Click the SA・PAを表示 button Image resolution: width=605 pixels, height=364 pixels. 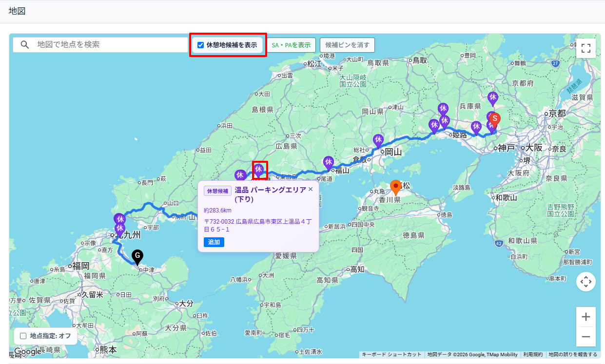[291, 45]
